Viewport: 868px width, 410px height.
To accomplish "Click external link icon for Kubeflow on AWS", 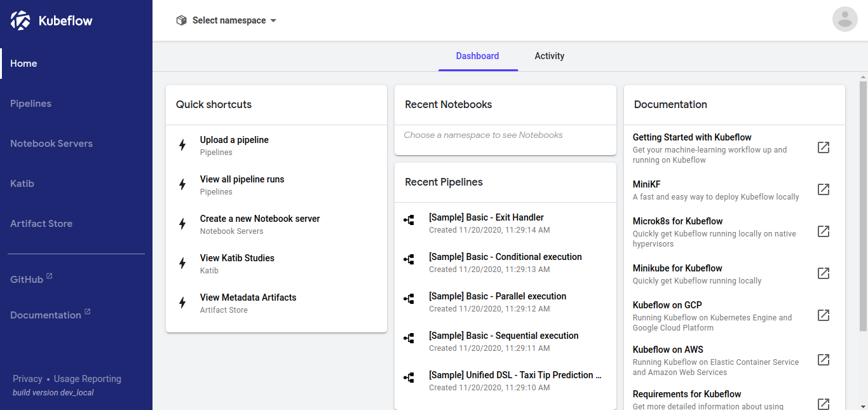I will coord(823,360).
